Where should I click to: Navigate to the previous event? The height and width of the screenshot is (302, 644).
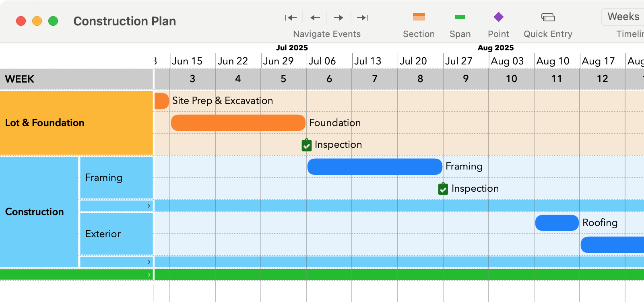pos(315,17)
